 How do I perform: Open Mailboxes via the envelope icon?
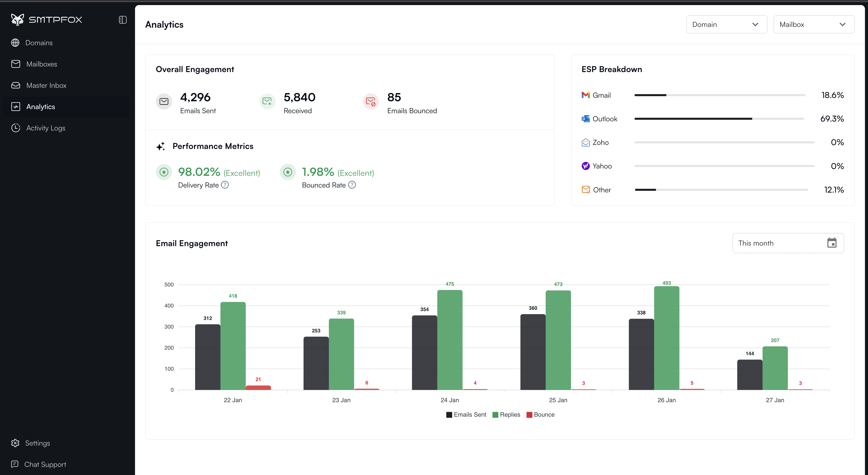click(x=16, y=64)
